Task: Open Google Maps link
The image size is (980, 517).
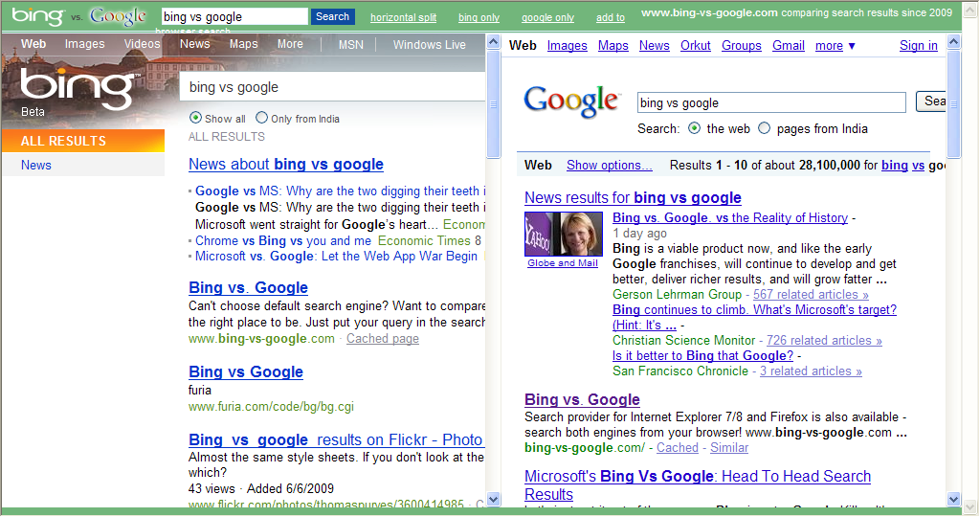Action: pos(613,46)
